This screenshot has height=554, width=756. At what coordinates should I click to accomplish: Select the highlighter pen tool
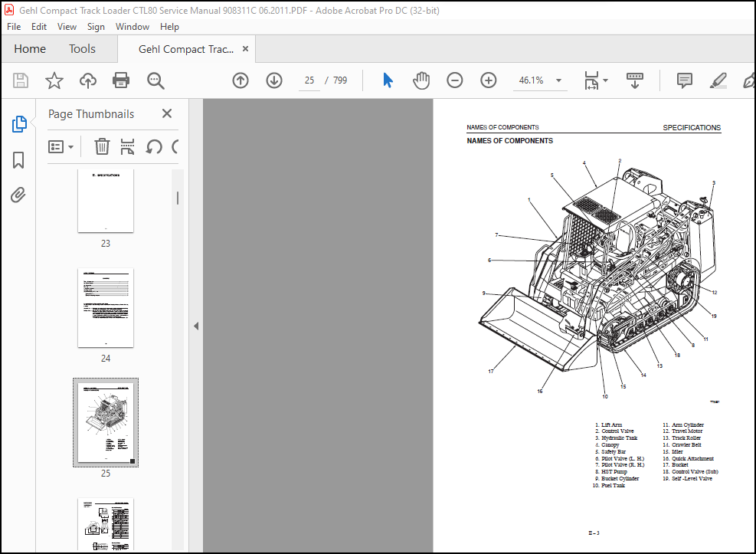click(x=718, y=80)
